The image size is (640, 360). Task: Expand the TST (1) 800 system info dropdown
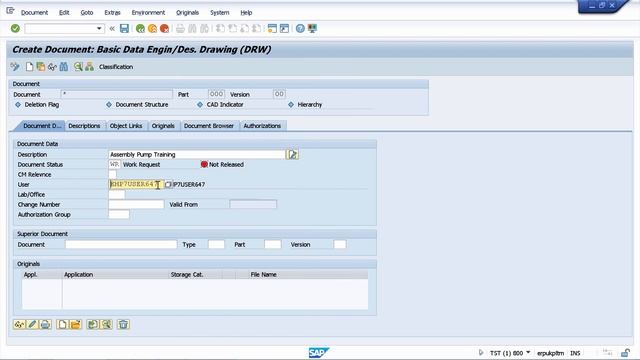(x=528, y=353)
